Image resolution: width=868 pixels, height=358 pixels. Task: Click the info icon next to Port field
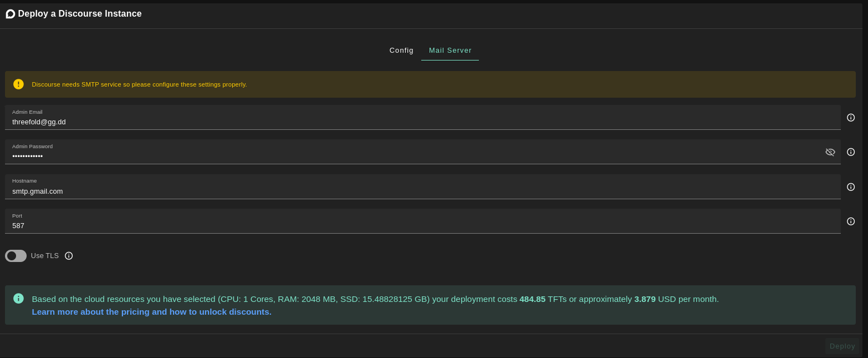(x=851, y=221)
